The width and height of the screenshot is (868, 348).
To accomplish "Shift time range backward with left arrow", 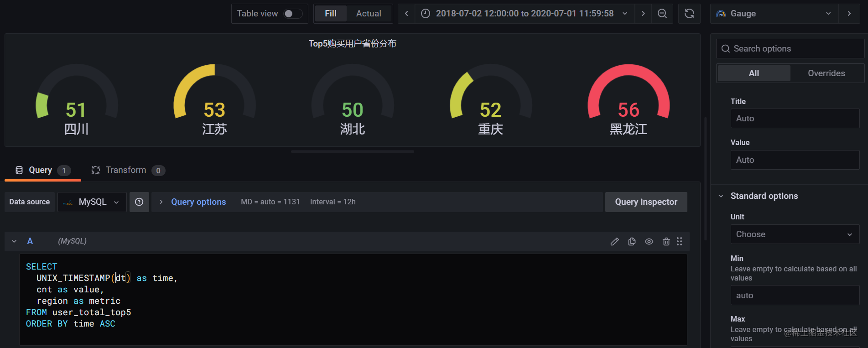I will pos(406,14).
